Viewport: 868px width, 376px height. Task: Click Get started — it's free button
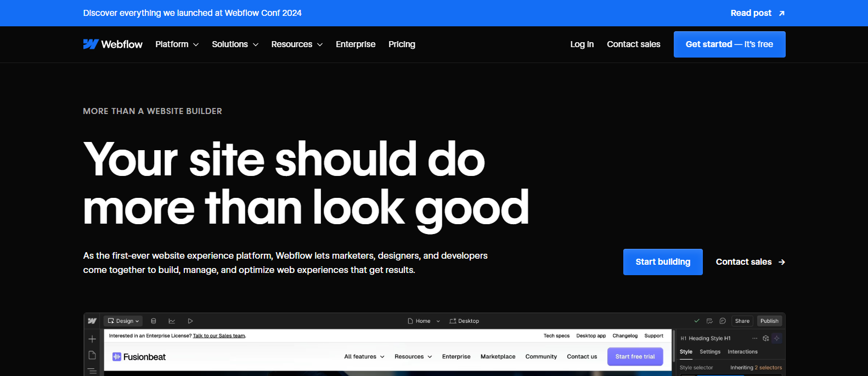729,44
